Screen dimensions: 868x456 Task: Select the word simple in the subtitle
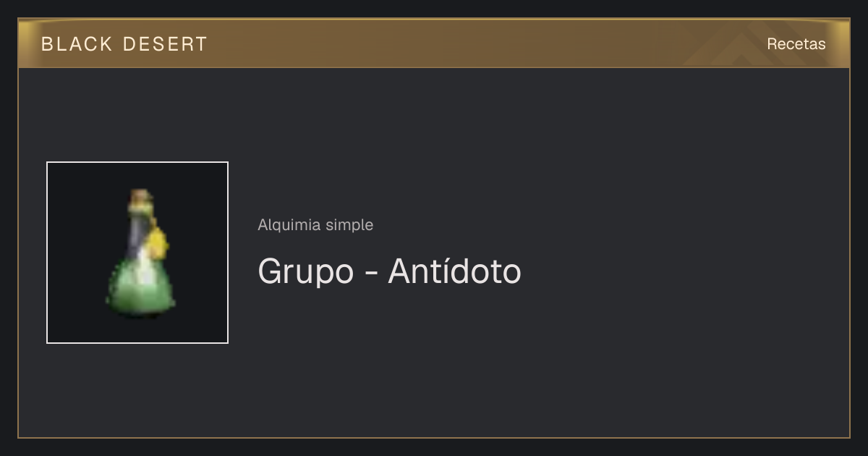349,225
